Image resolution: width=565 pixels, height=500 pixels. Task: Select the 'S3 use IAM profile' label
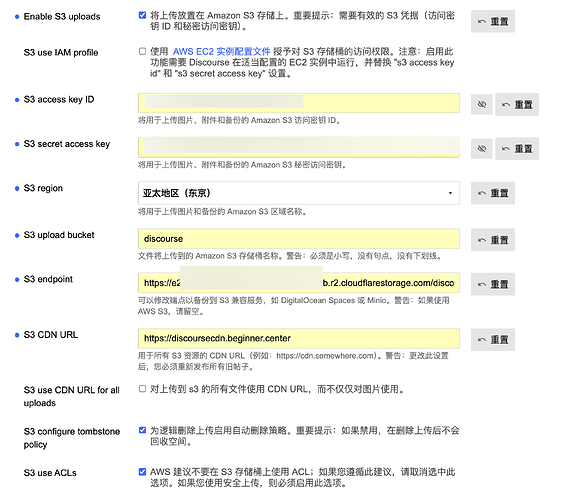click(x=61, y=53)
